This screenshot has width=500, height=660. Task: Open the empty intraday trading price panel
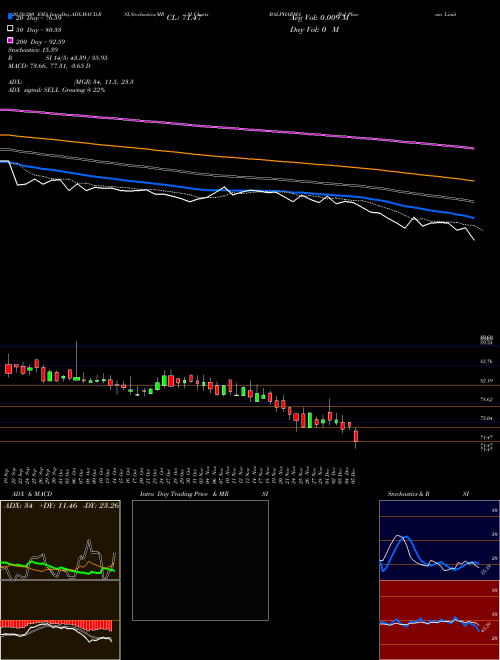200,560
